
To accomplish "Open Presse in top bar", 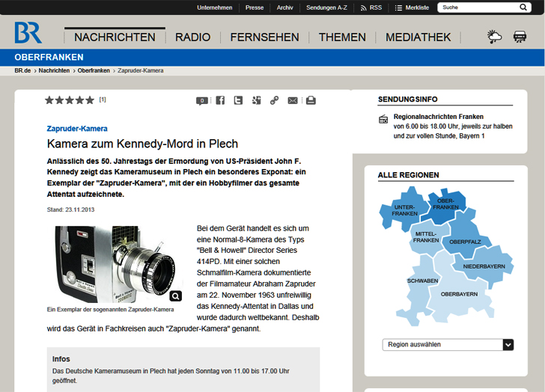I will point(255,7).
